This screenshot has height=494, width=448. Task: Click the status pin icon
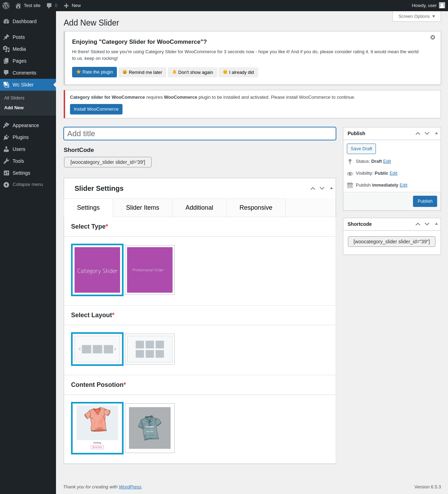pyautogui.click(x=350, y=161)
